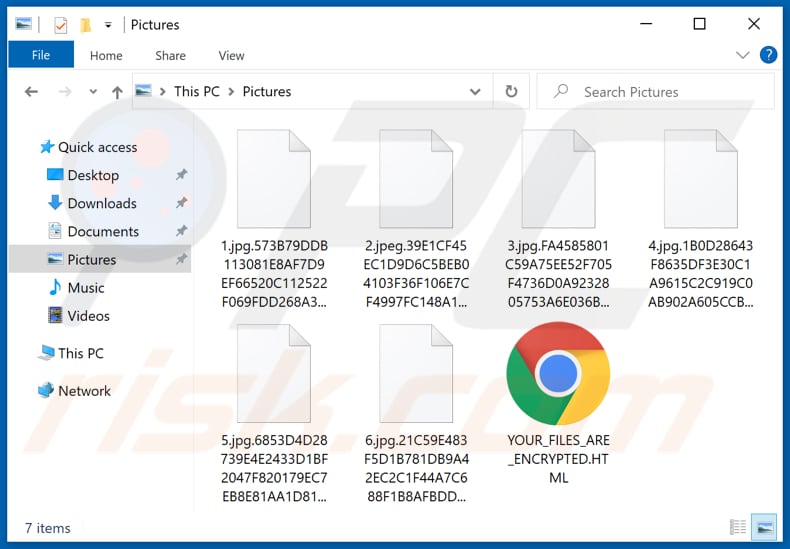Open Customize Quick Access Toolbar dropdown

(107, 24)
